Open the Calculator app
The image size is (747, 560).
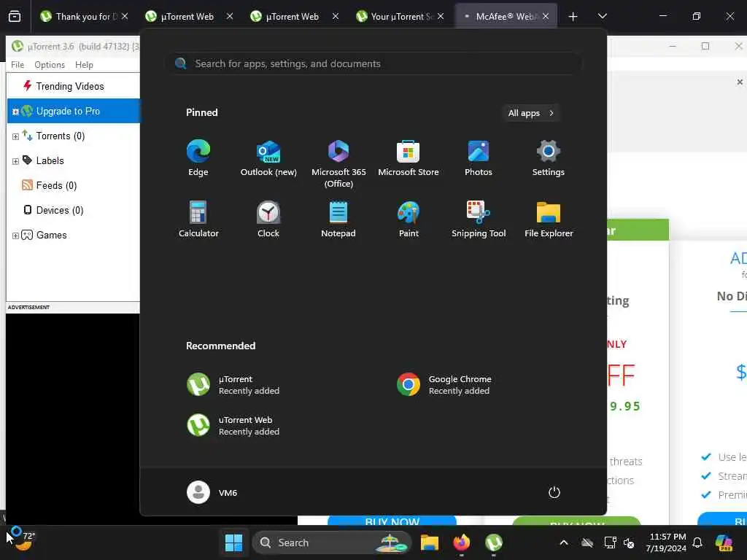[x=198, y=219]
